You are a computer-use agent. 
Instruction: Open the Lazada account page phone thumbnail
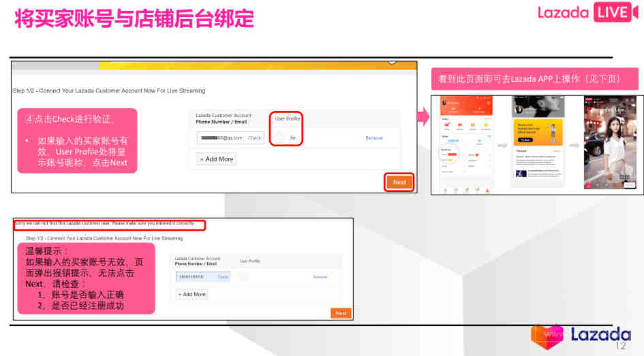(466, 144)
